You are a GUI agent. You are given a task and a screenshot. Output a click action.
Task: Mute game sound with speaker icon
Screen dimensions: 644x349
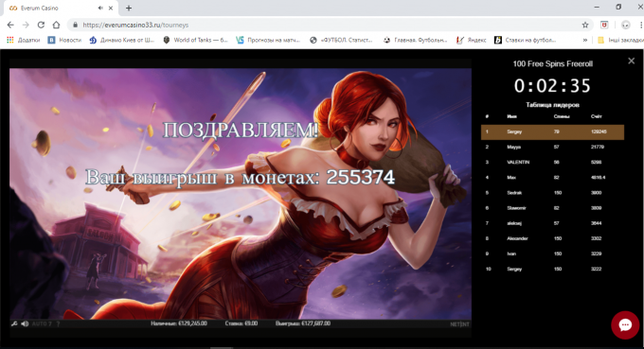point(25,324)
